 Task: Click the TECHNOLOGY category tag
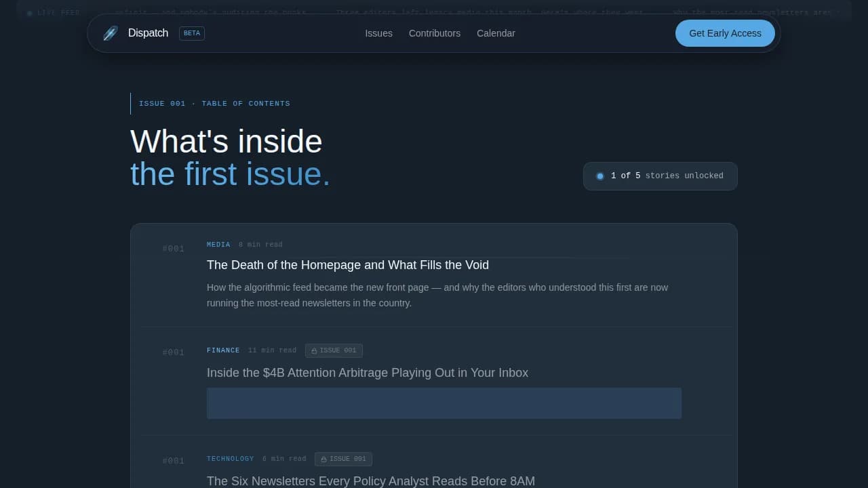231,459
